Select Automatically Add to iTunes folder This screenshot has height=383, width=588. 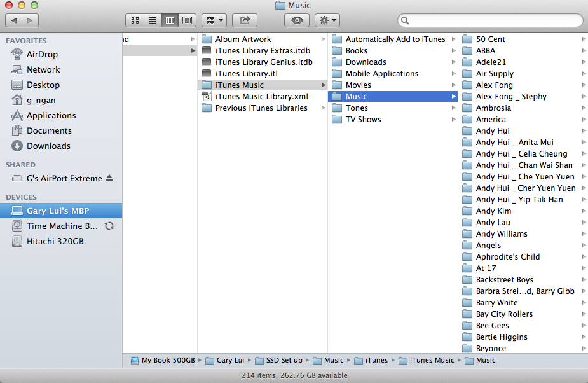click(393, 39)
